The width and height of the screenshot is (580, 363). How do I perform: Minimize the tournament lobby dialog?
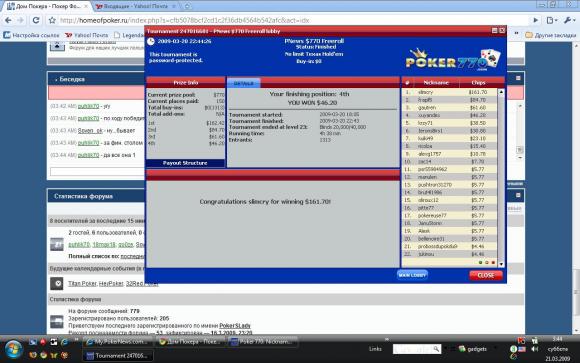[495, 31]
